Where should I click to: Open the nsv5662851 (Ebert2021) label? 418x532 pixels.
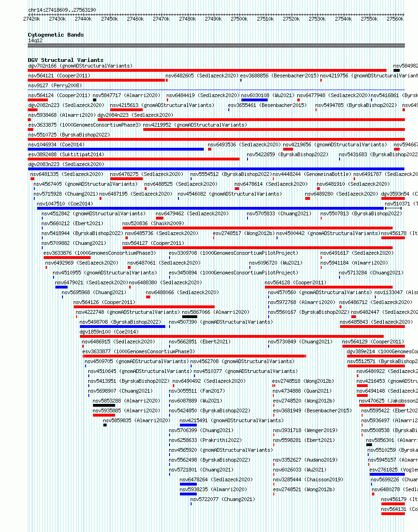pos(200,342)
